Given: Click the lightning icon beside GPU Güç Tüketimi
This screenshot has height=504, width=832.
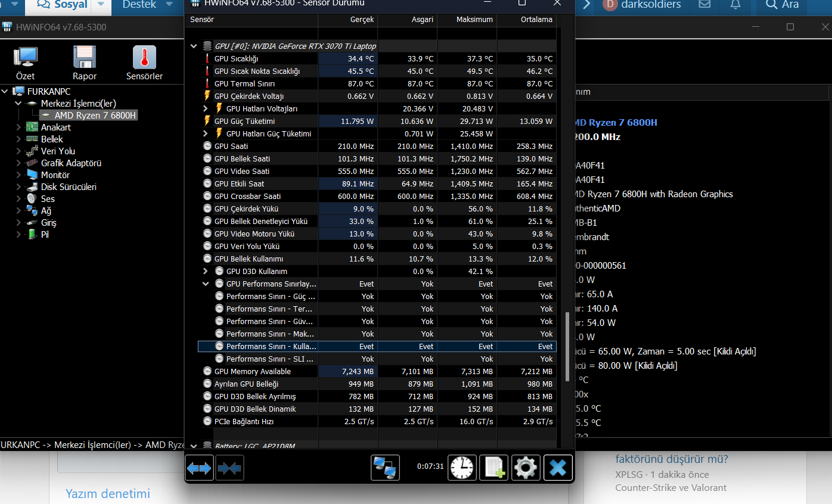Looking at the screenshot, I should [207, 121].
